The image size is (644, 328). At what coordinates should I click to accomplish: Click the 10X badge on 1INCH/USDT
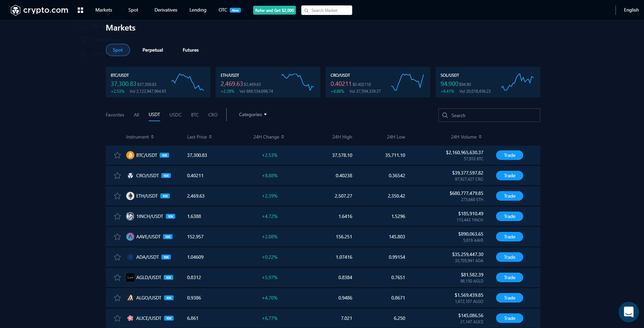point(171,216)
